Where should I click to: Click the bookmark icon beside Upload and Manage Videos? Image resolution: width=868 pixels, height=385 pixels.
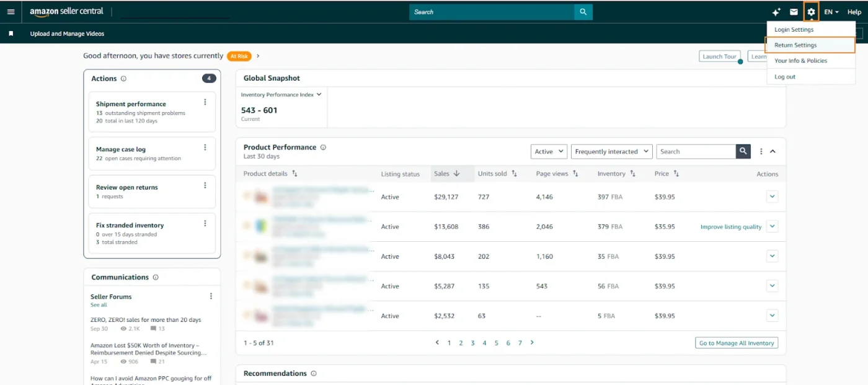coord(11,33)
